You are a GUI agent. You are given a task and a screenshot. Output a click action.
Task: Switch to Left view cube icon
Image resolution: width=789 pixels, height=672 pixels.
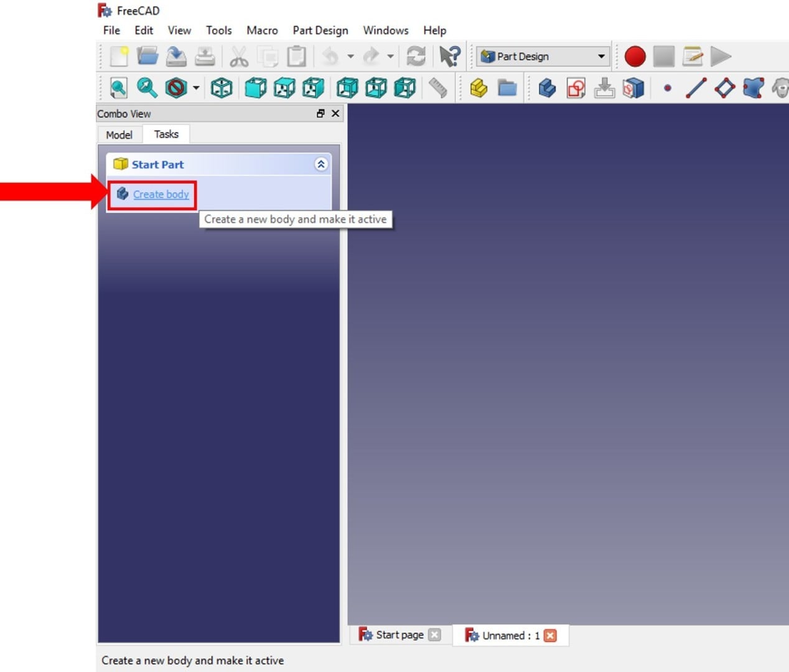[x=404, y=88]
